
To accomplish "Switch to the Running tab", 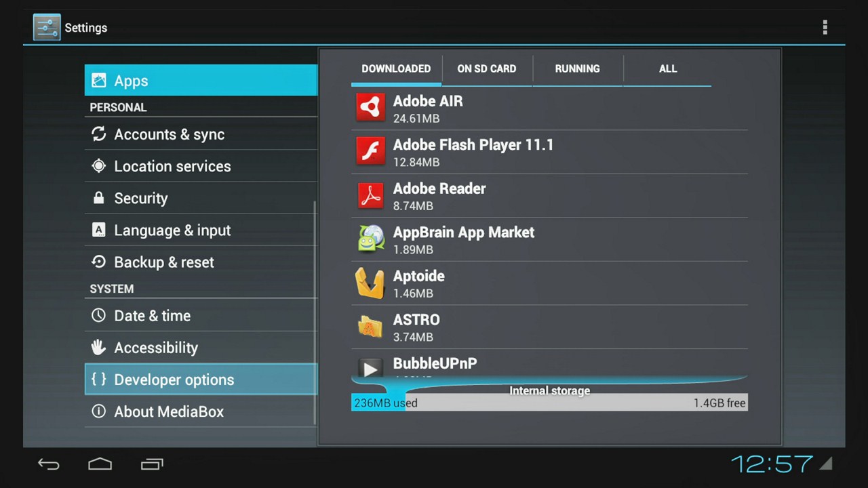I will point(577,68).
